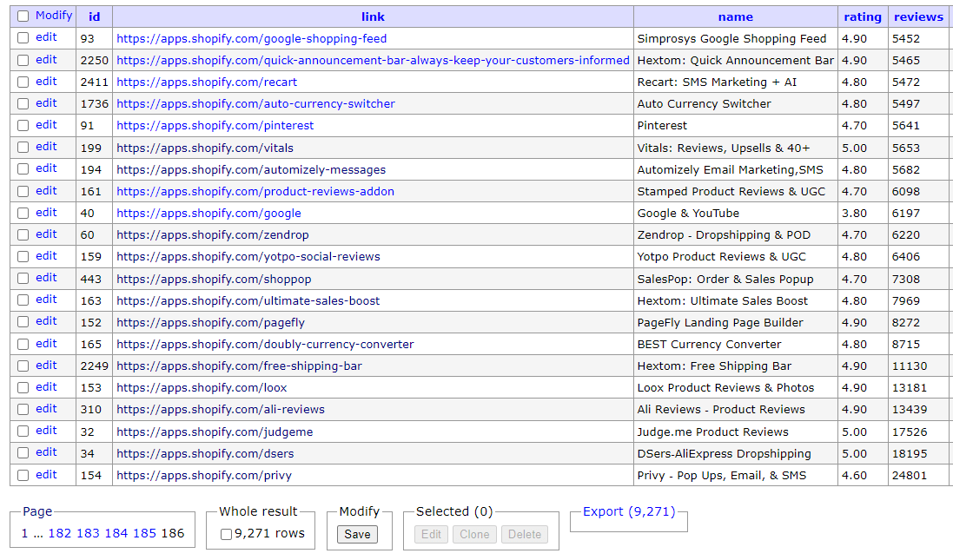
Task: Open the quick-announcement-bar app URL
Action: 374,61
